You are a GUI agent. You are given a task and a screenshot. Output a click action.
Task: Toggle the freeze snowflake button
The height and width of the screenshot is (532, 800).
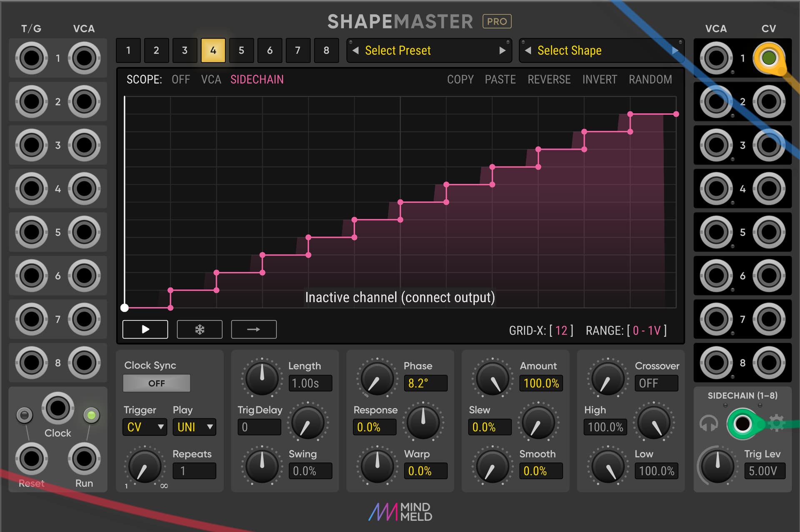pyautogui.click(x=200, y=329)
